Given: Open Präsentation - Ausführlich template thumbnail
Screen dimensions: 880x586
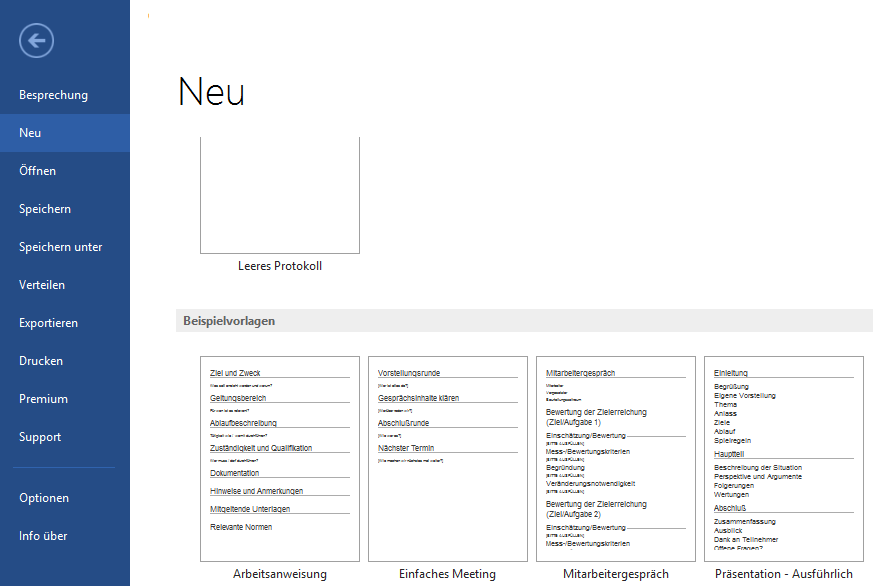Looking at the screenshot, I should point(784,458).
